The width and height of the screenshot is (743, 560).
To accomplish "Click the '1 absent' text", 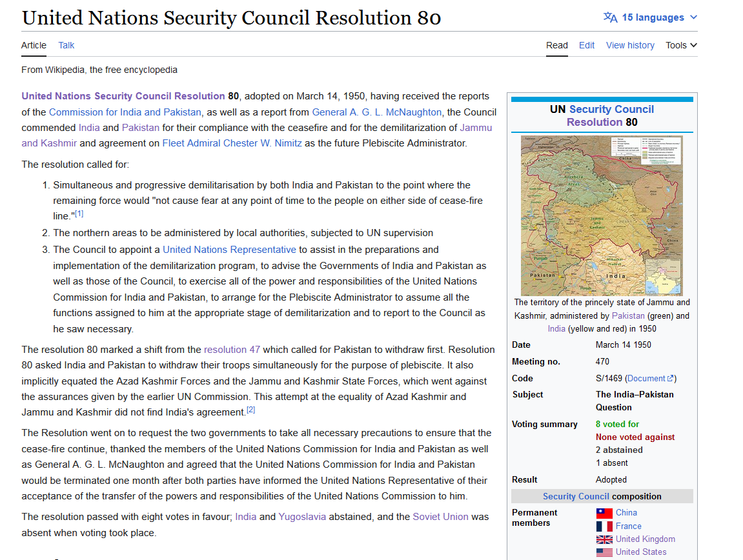I will point(612,463).
